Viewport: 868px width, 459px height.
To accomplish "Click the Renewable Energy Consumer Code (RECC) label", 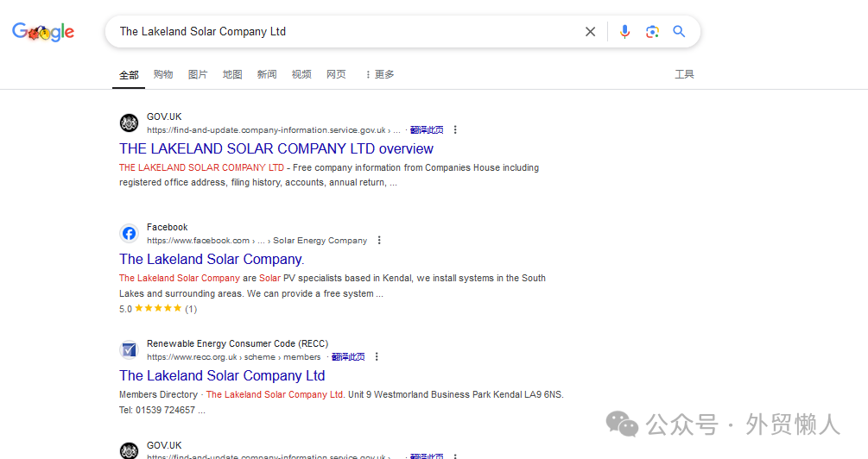I will pyautogui.click(x=238, y=343).
